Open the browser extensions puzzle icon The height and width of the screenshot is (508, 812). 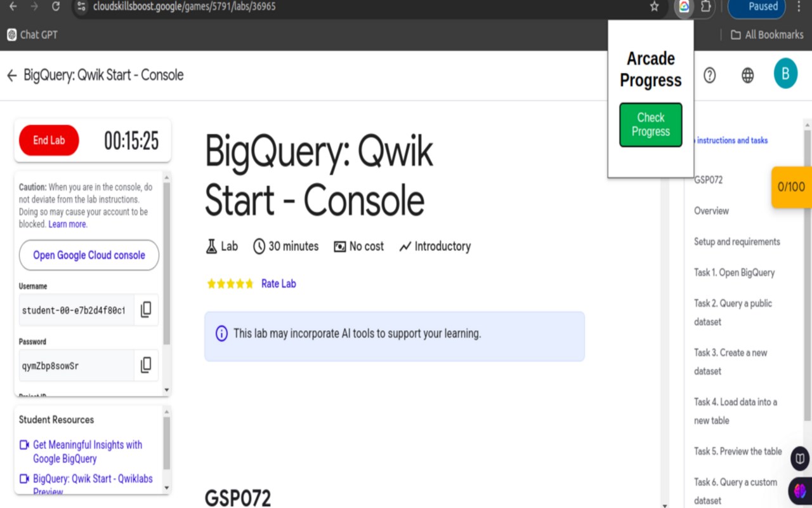(705, 6)
